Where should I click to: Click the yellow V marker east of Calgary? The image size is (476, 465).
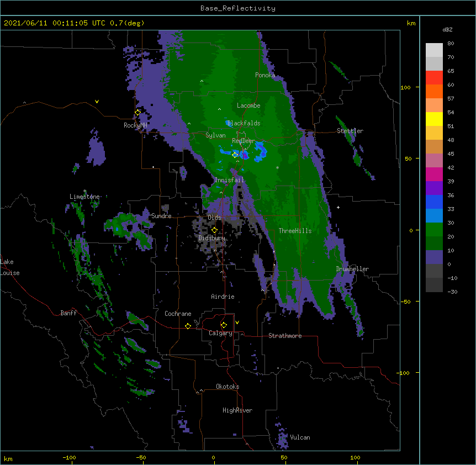click(x=237, y=323)
